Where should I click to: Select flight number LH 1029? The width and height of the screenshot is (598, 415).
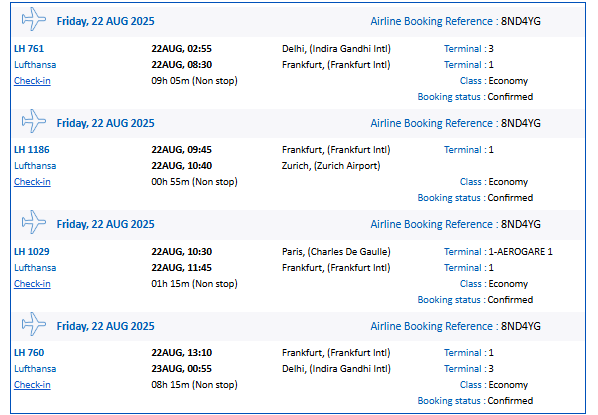[32, 252]
